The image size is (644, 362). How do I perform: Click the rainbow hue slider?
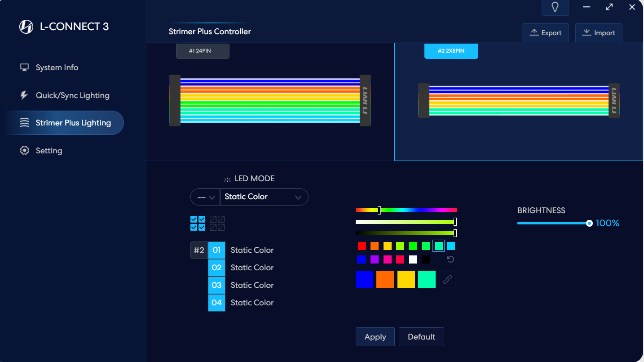tap(406, 210)
